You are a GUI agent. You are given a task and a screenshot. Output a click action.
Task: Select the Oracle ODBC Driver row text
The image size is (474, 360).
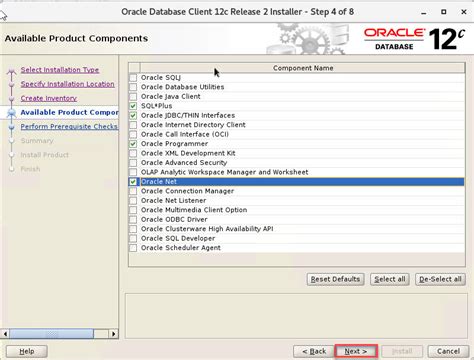pyautogui.click(x=174, y=220)
